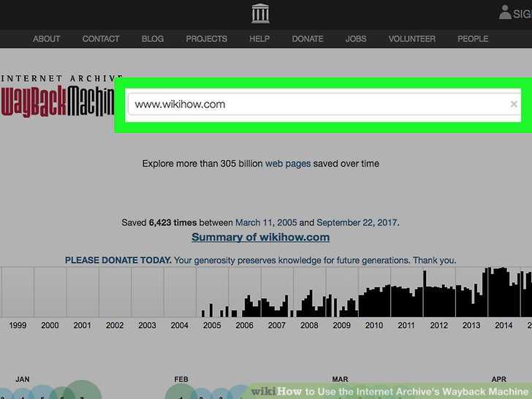Screen dimensions: 532x399
Task: Open the JOBS menu item
Action: 356,39
